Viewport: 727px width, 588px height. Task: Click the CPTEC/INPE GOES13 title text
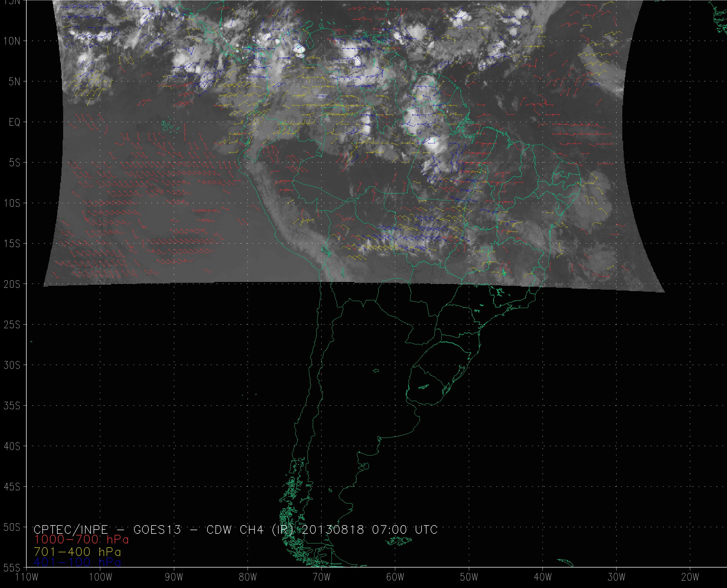point(107,529)
